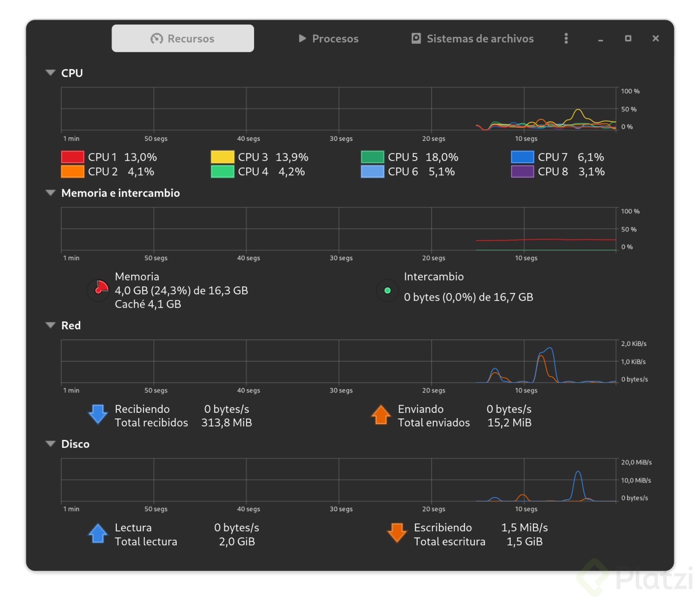Image resolution: width=700 pixels, height=603 pixels.
Task: Select the Recursos tab button
Action: click(182, 38)
